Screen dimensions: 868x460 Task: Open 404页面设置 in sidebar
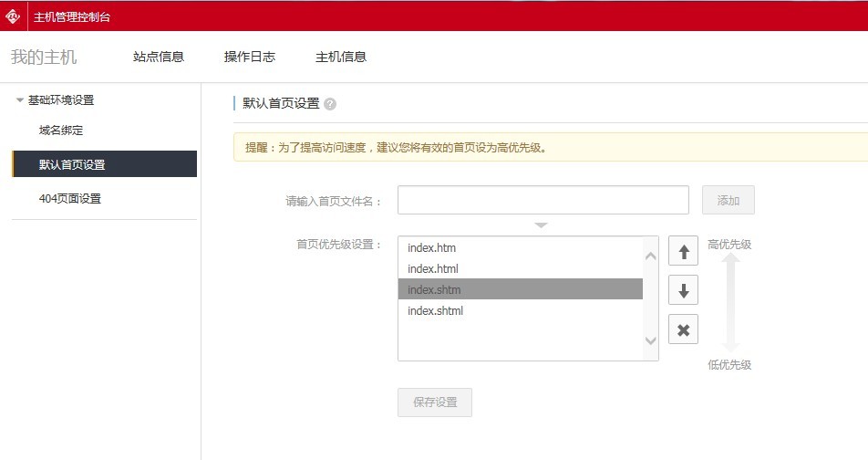(x=70, y=198)
